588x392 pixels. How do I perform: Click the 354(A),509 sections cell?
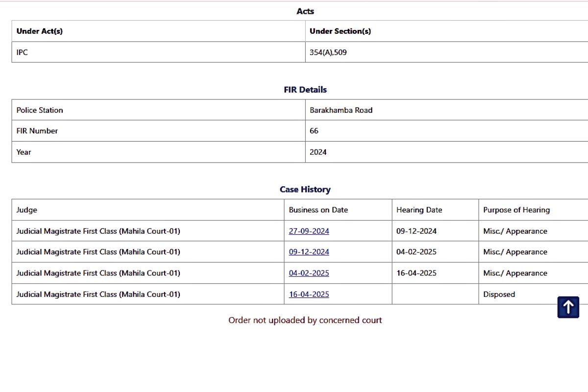pos(328,52)
